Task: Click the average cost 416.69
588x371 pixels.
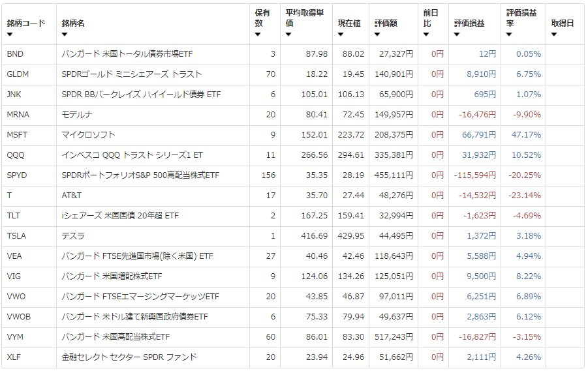Action: coord(315,237)
